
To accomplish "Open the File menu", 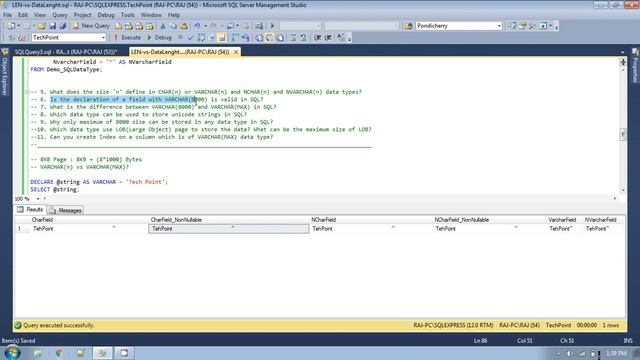I will coord(7,15).
